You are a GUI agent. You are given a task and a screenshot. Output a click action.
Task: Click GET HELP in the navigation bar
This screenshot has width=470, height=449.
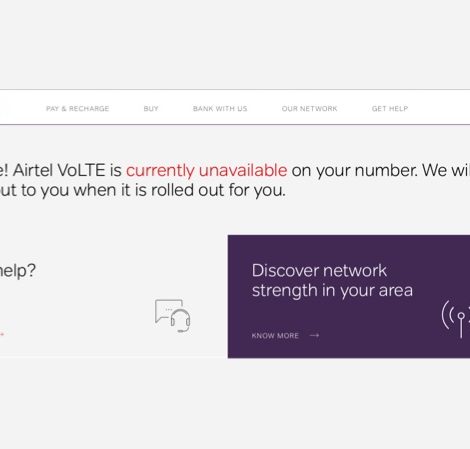[x=390, y=109]
